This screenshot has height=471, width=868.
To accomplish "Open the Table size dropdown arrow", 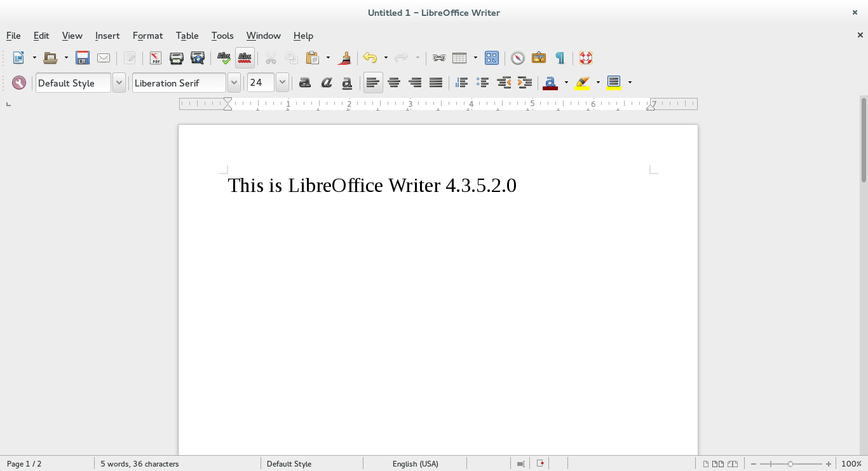I will tap(475, 58).
